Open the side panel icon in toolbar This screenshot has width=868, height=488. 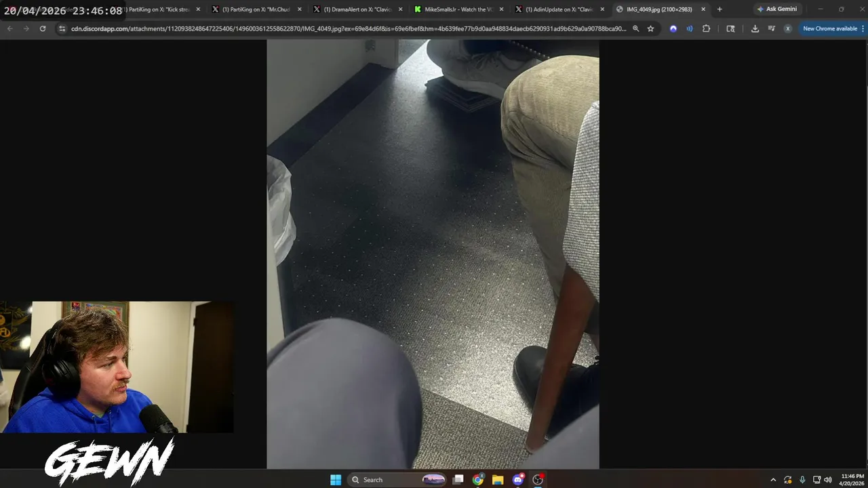(730, 28)
